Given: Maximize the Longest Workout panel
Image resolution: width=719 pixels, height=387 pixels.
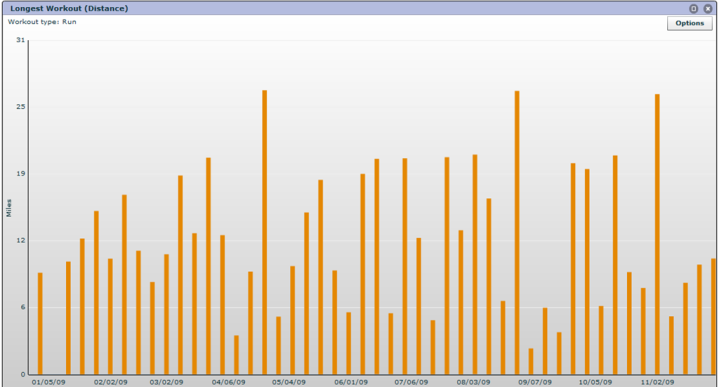Looking at the screenshot, I should [x=694, y=9].
